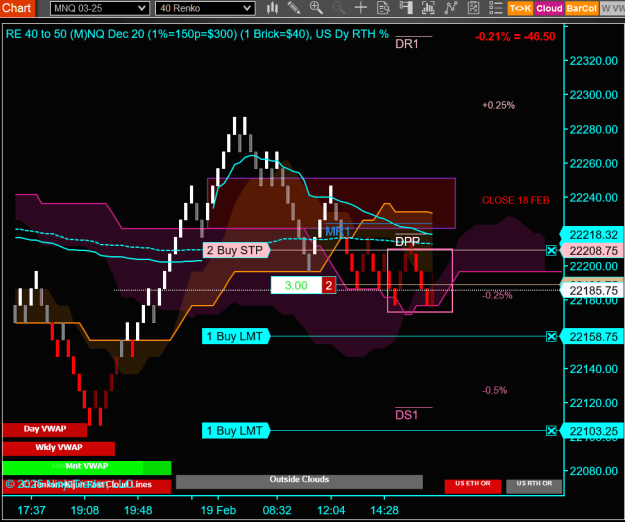The image size is (625, 522).
Task: Click the zoom out magnifier icon
Action: coord(338,8)
